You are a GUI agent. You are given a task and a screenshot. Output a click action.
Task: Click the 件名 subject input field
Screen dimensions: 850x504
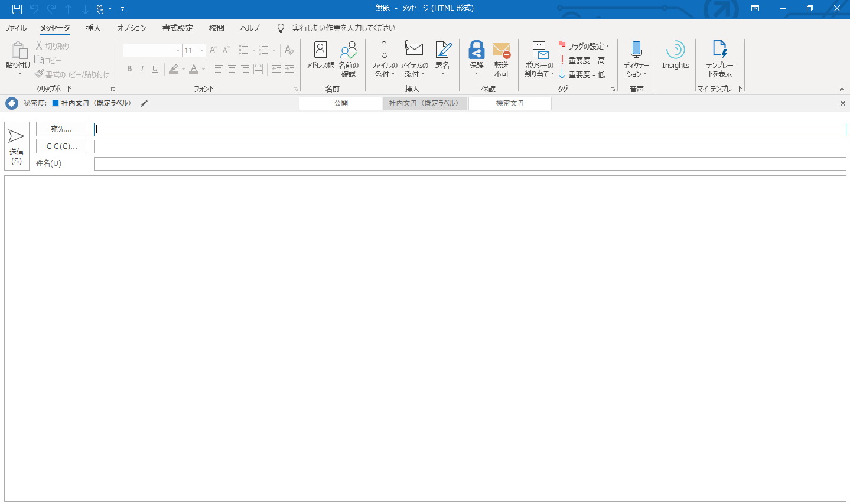[x=470, y=163]
